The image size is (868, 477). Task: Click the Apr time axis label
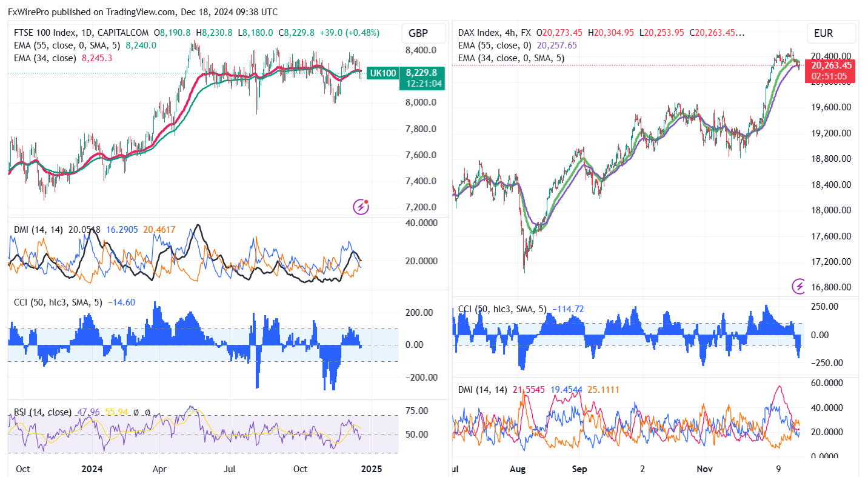click(x=160, y=469)
